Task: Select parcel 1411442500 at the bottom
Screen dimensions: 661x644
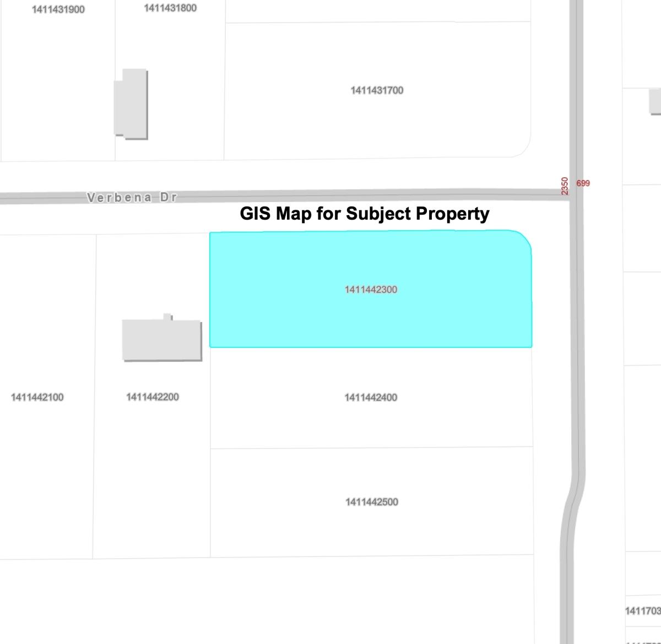Action: (x=372, y=501)
